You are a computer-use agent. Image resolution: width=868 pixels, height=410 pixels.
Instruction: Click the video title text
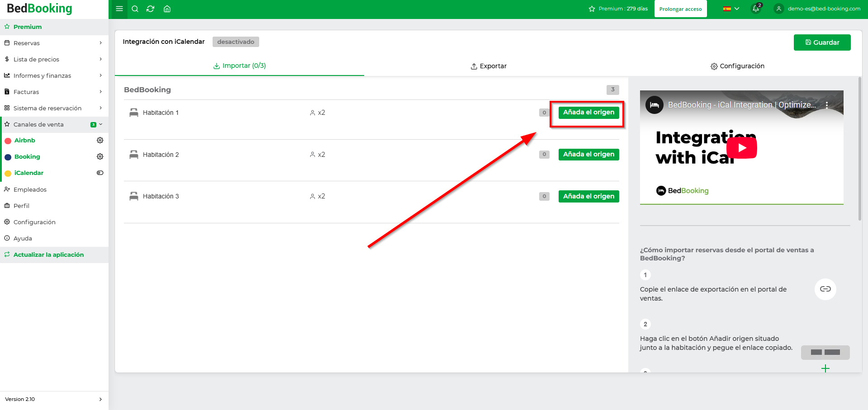point(742,105)
